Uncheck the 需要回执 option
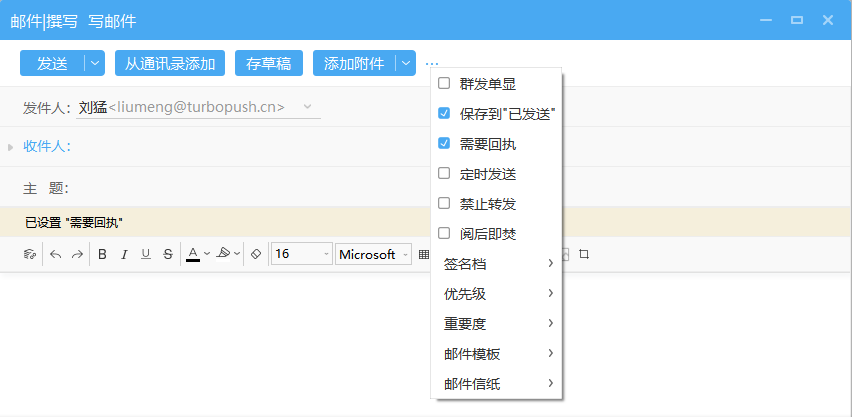 coord(444,144)
